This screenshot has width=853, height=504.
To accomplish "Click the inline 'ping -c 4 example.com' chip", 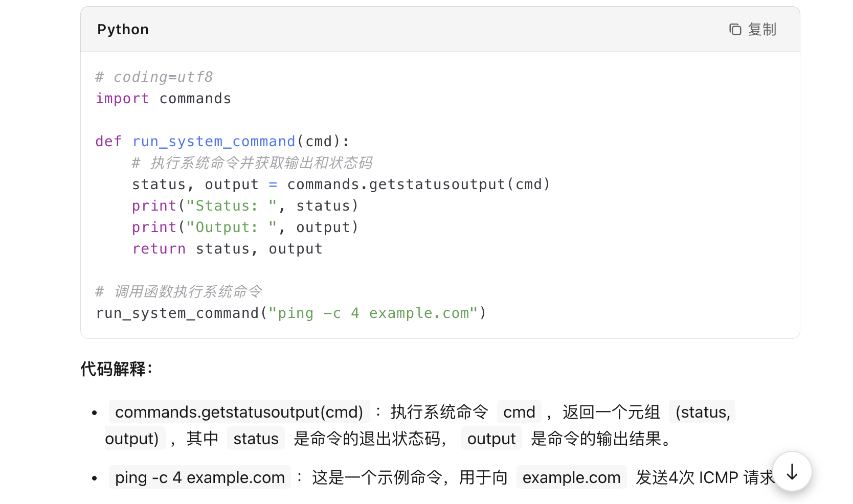I will pos(200,477).
